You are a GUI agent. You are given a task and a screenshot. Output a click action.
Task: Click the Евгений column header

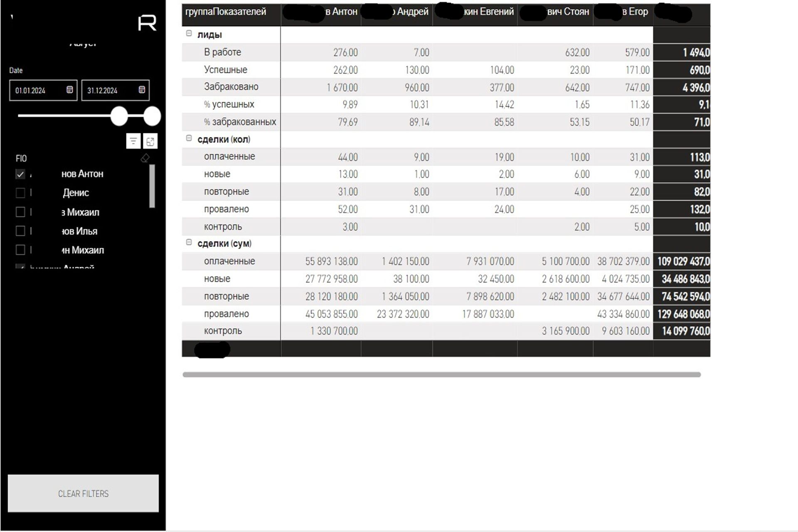(488, 12)
